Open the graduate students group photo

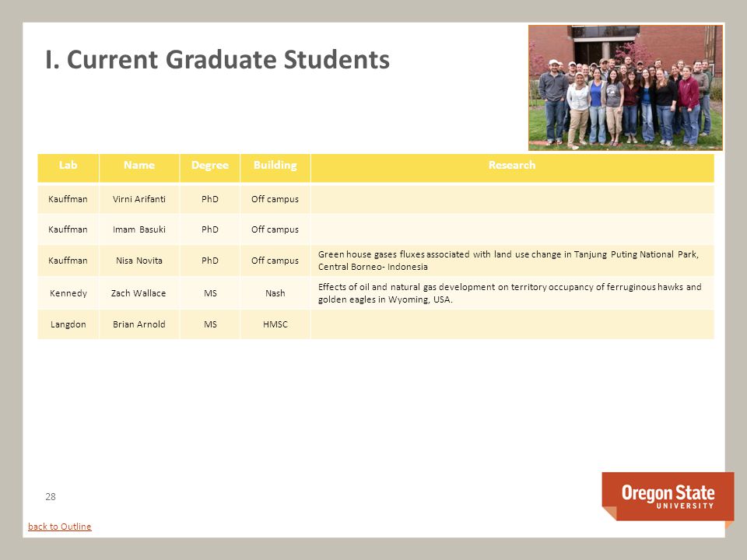(x=625, y=88)
